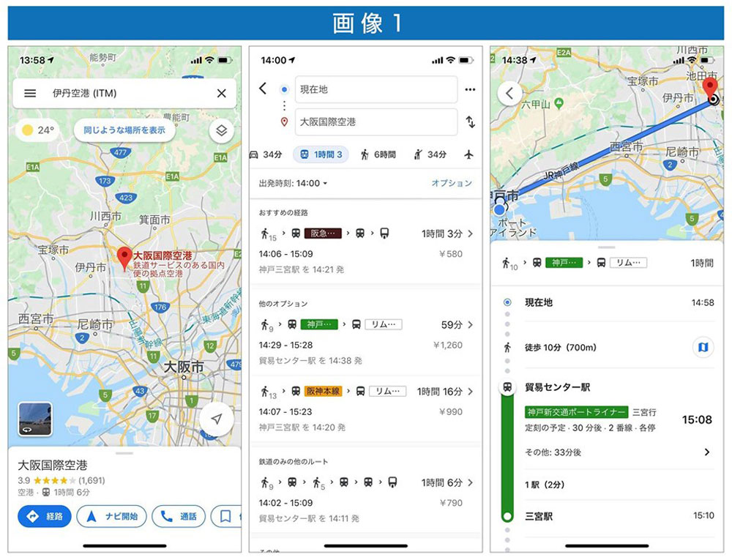Image resolution: width=732 pixels, height=560 pixels.
Task: Tap the 神戸新交通ポートライナー line label
Action: 577,412
